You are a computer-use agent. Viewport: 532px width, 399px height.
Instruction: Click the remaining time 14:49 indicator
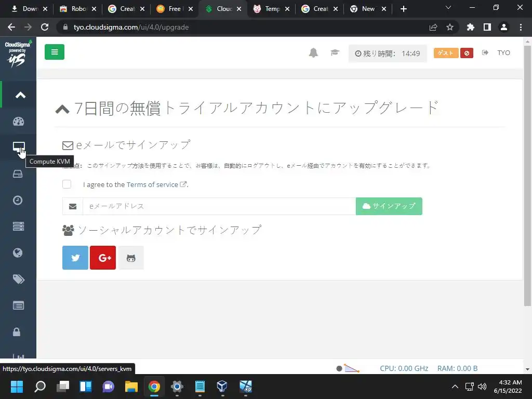tap(388, 54)
